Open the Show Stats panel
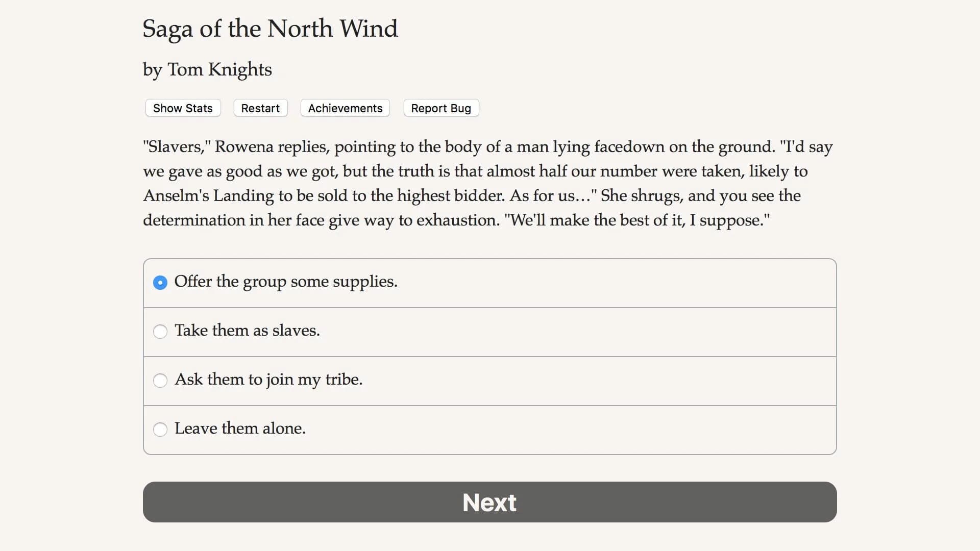The image size is (980, 551). 182,108
